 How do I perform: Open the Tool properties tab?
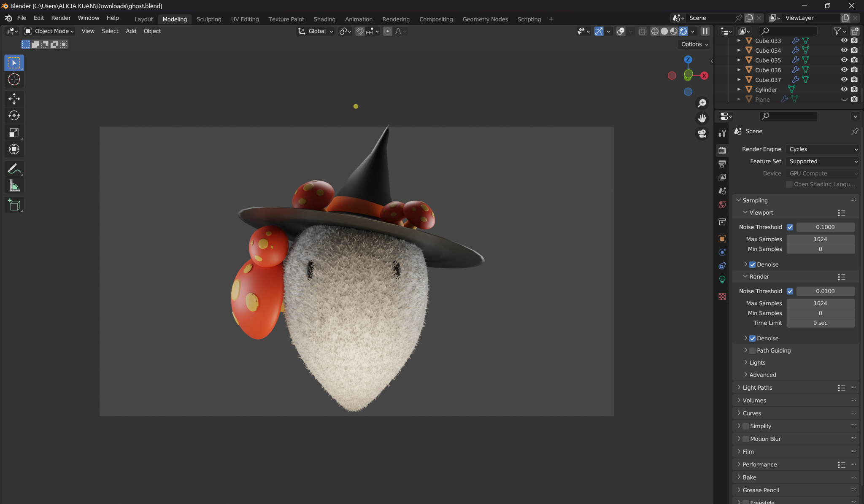pos(722,133)
